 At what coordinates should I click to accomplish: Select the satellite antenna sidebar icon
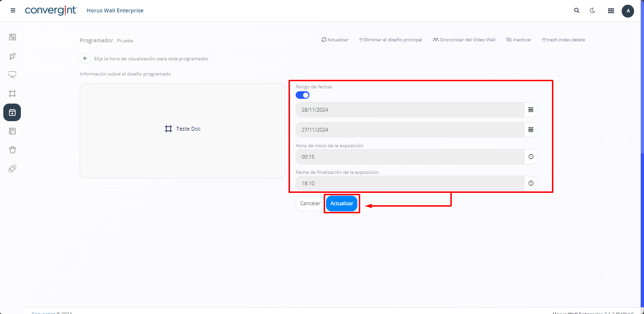coord(12,56)
